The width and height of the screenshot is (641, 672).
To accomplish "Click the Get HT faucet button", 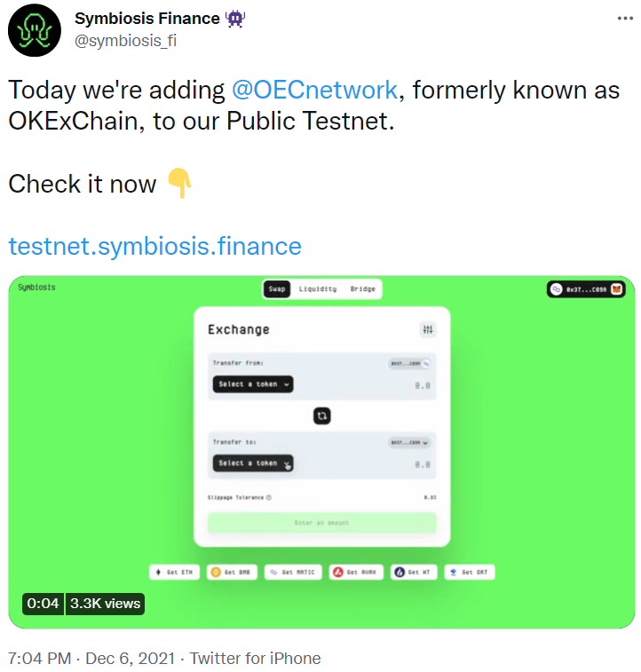I will pos(414,573).
